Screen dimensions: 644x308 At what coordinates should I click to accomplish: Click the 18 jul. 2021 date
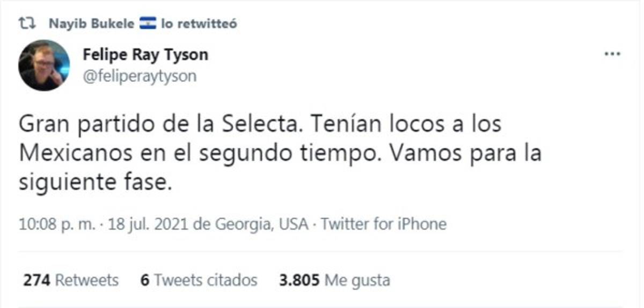[x=148, y=223]
